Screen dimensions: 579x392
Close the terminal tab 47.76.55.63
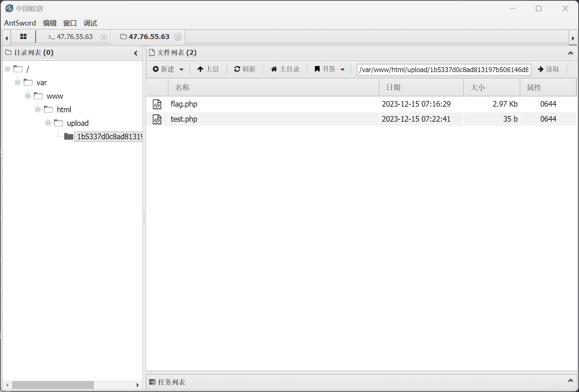pos(104,37)
